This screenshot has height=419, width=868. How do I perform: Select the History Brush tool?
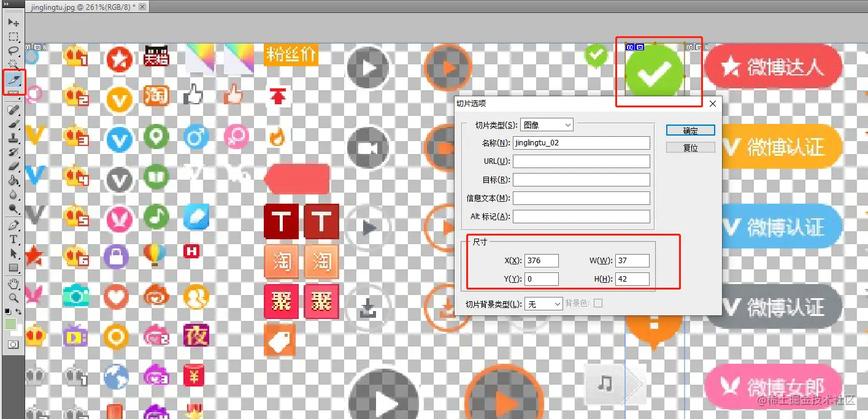(13, 152)
